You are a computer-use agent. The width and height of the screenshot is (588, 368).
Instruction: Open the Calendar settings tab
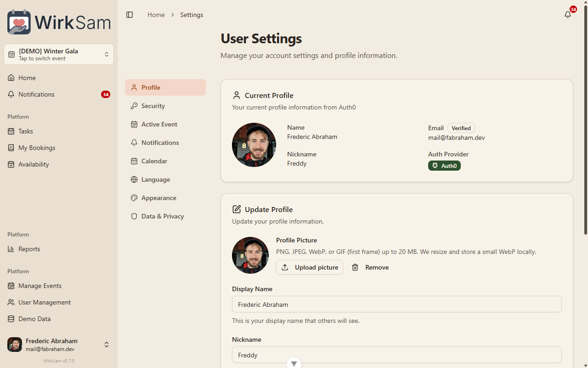coord(165,161)
